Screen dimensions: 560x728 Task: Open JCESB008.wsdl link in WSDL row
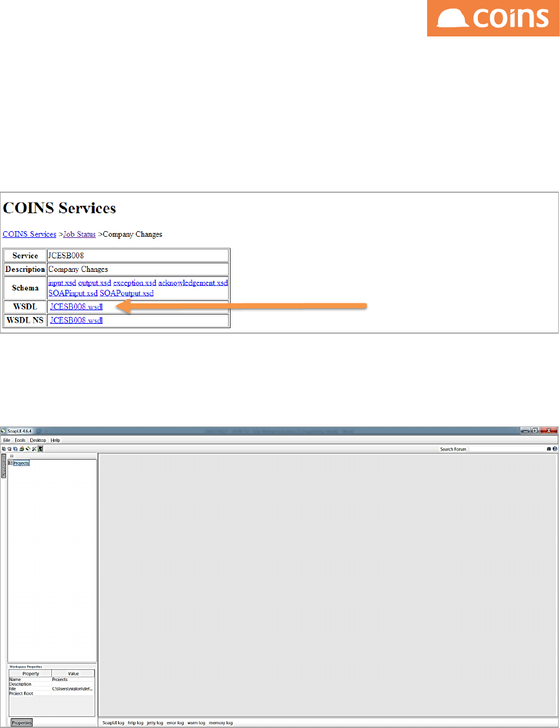(76, 307)
